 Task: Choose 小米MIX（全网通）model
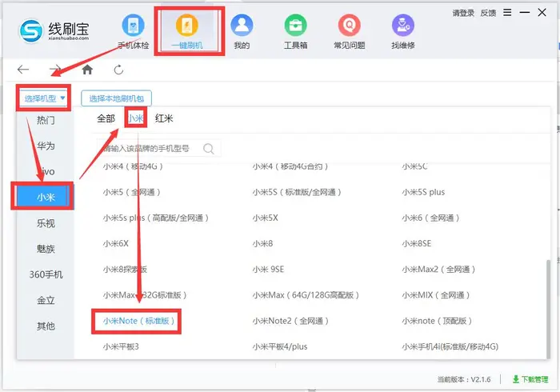pos(436,295)
